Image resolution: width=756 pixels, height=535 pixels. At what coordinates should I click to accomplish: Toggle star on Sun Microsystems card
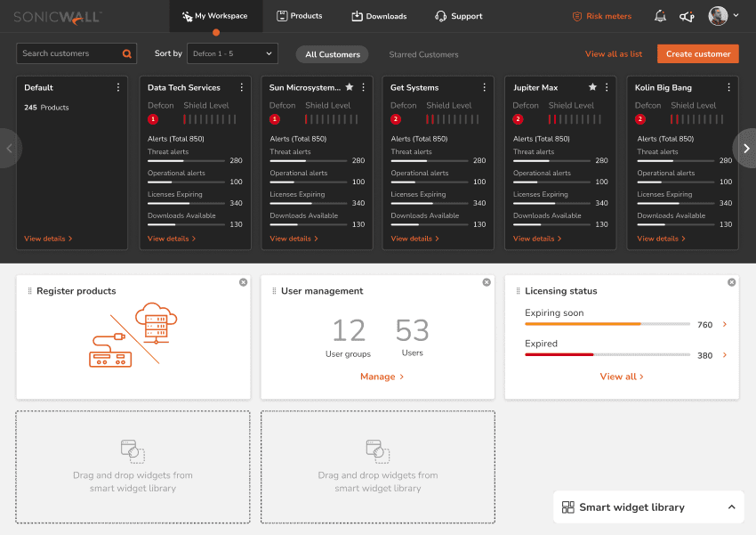[350, 87]
